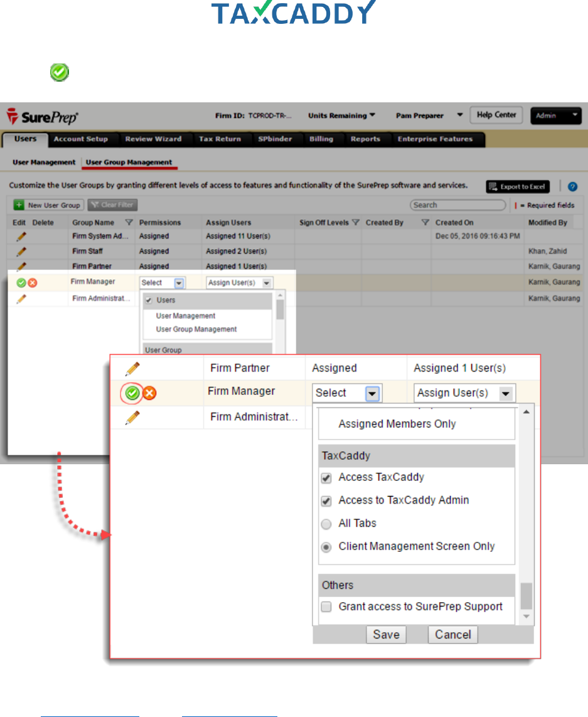The width and height of the screenshot is (588, 717).
Task: Uncheck the Access TaxCaddy checkbox
Action: 326,478
